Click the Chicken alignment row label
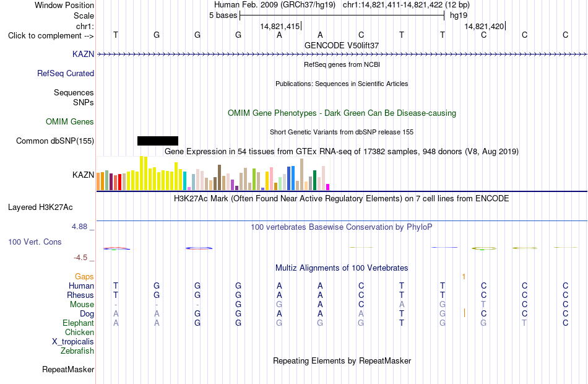Viewport: 588px width, 384px height. (x=79, y=332)
